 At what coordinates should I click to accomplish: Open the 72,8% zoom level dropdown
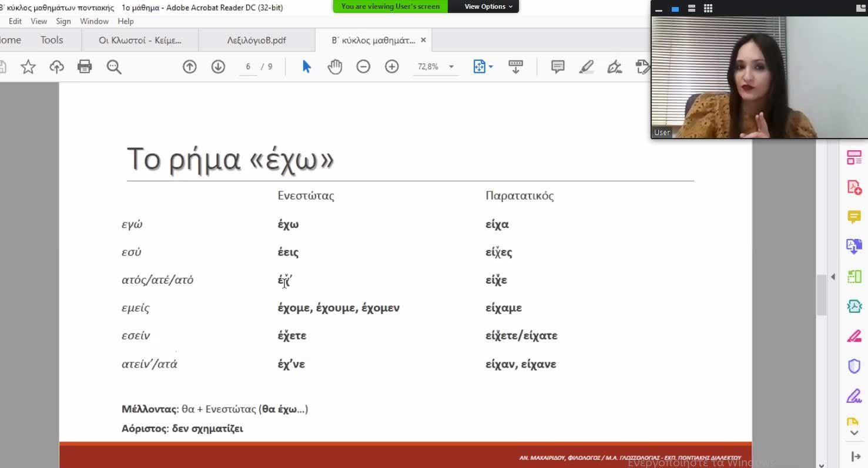[451, 67]
